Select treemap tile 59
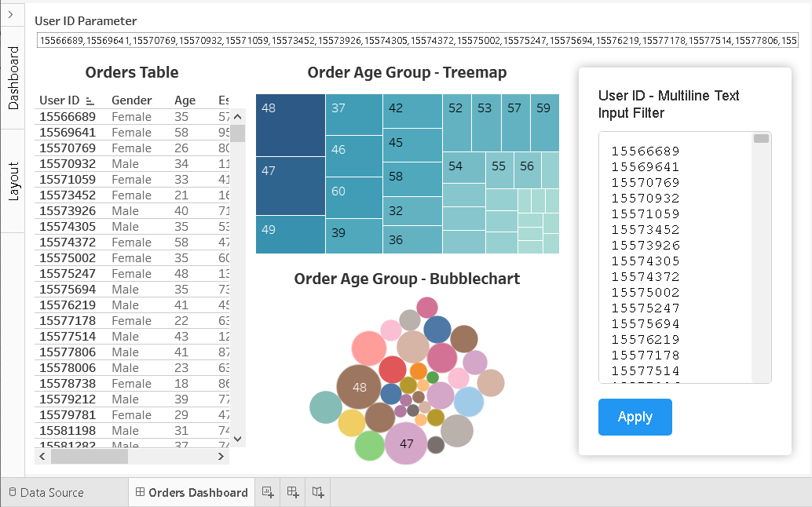The image size is (812, 507). [545, 122]
